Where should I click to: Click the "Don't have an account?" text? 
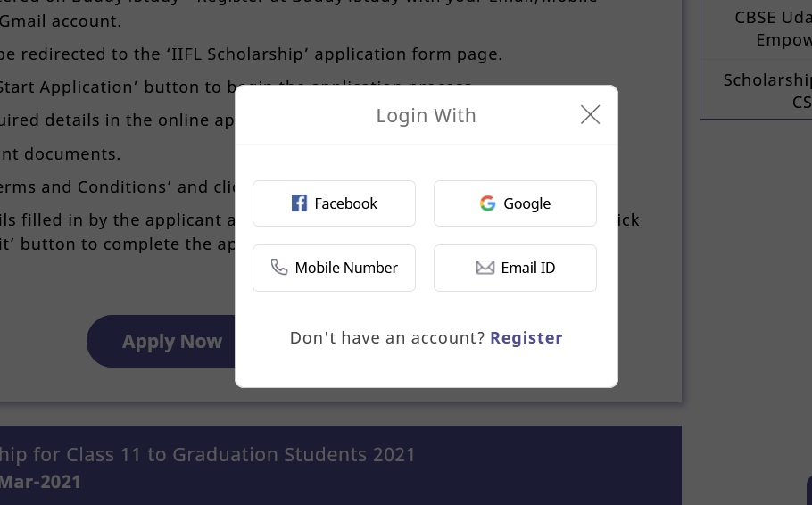(x=387, y=338)
